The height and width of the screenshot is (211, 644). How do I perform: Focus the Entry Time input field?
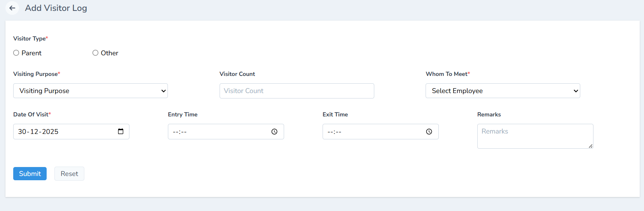point(218,132)
